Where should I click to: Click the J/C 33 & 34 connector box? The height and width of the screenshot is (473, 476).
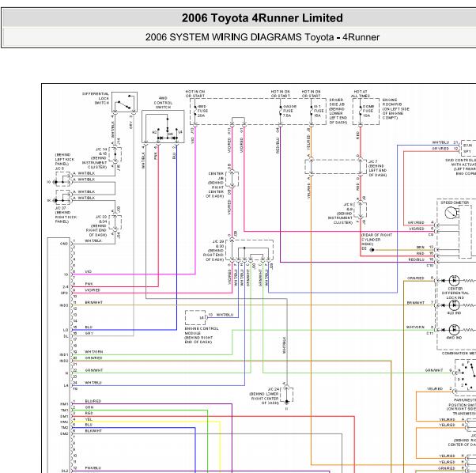[x=115, y=222]
